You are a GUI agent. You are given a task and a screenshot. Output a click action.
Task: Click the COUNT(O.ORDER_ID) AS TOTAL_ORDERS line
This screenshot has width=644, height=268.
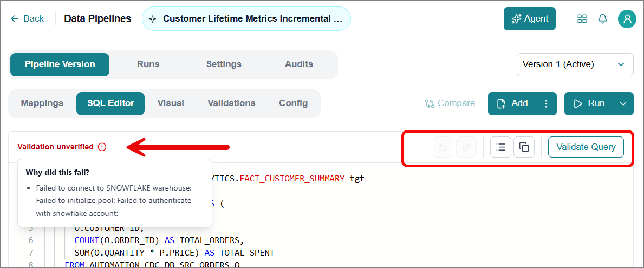coord(159,240)
